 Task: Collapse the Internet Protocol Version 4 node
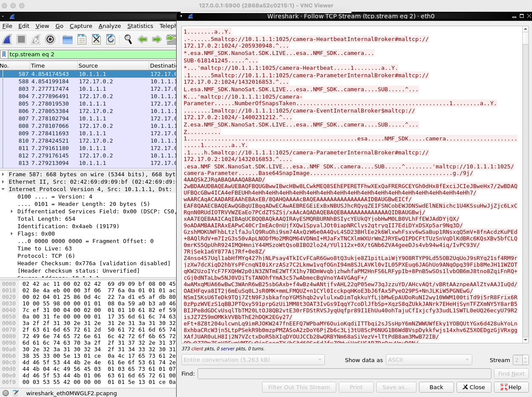point(4,189)
